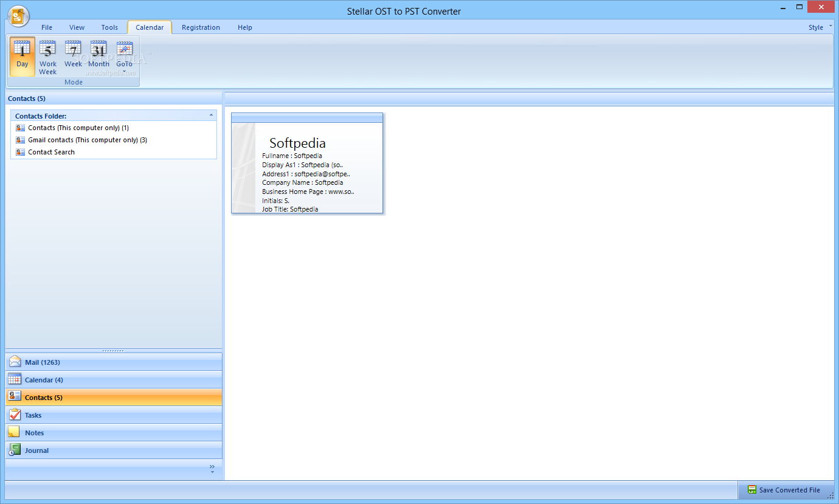Open the Notes section
Viewport: 839px width, 504px height.
(114, 432)
